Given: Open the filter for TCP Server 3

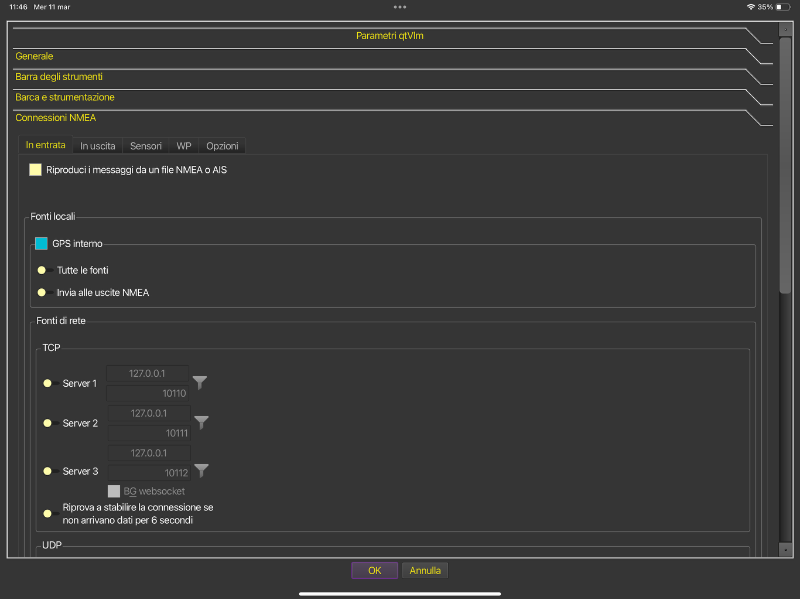Looking at the screenshot, I should pos(200,471).
